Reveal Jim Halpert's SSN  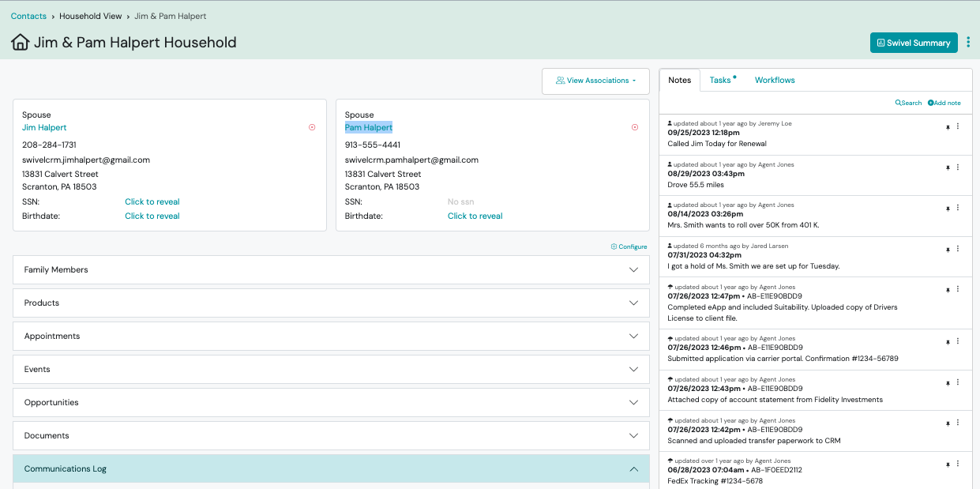point(152,201)
